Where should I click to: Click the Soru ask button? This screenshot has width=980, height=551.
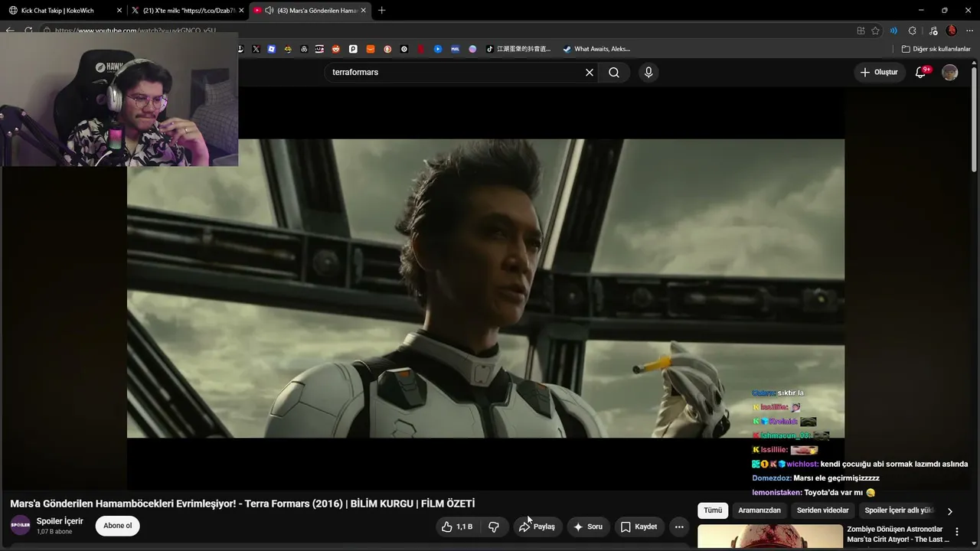coord(588,527)
